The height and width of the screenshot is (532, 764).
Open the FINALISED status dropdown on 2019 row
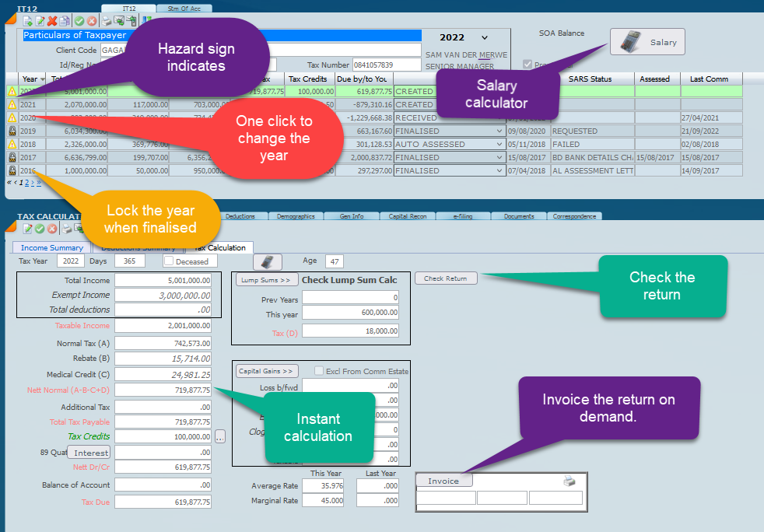tap(499, 131)
